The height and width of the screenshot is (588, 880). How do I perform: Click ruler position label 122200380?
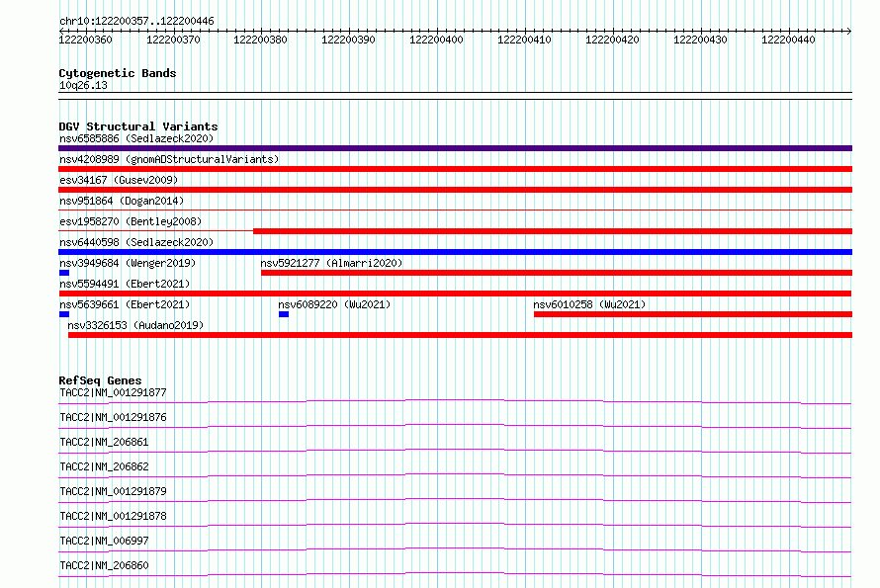pos(260,40)
